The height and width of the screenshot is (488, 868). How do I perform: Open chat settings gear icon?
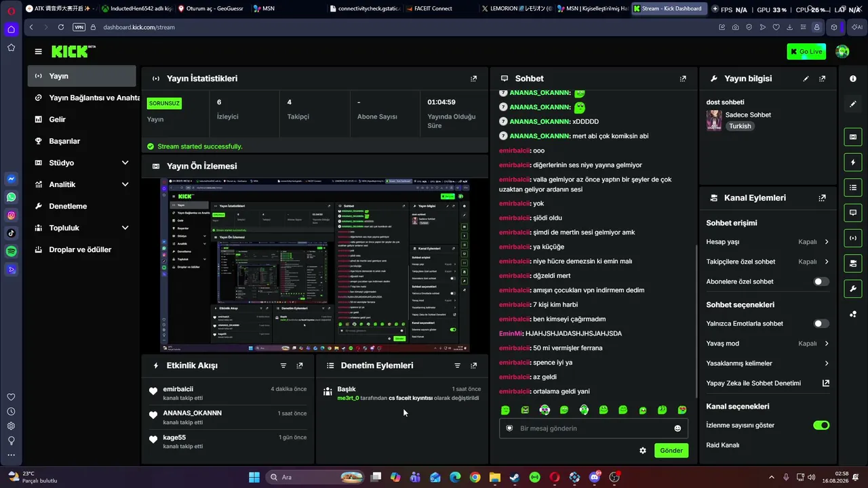[643, 451]
